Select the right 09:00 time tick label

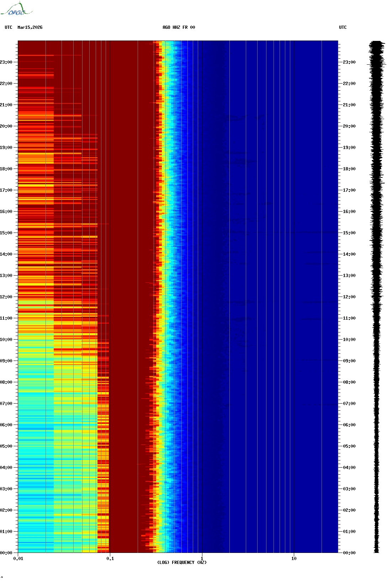coord(349,361)
